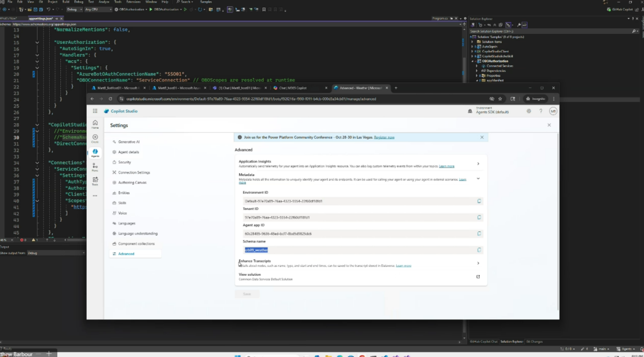Open the Debug configuration dropdown
The image size is (644, 357).
(x=74, y=9)
